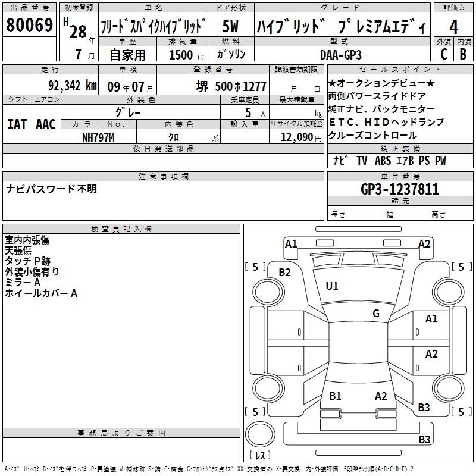
Task: Click the exterior grade C cell
Action: click(443, 53)
